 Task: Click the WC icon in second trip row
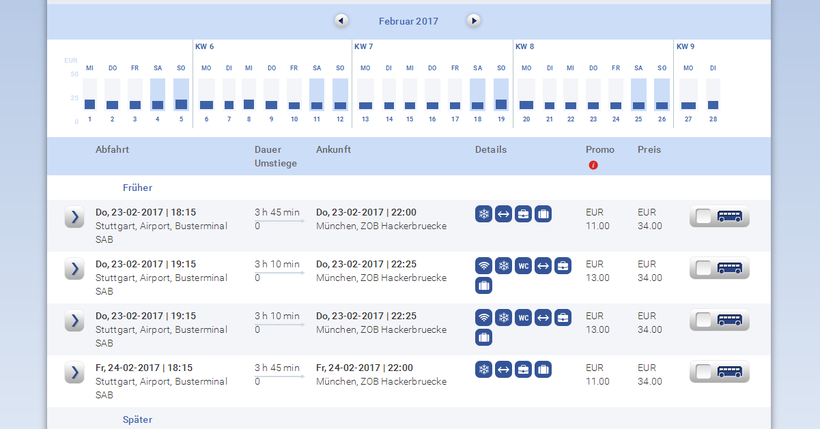click(x=523, y=265)
